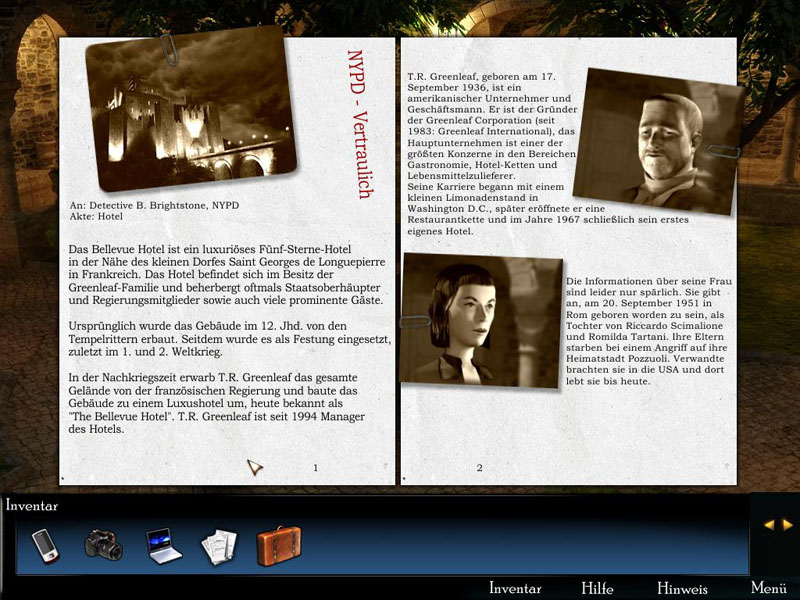
Task: Open the Hilfe menu
Action: point(597,588)
